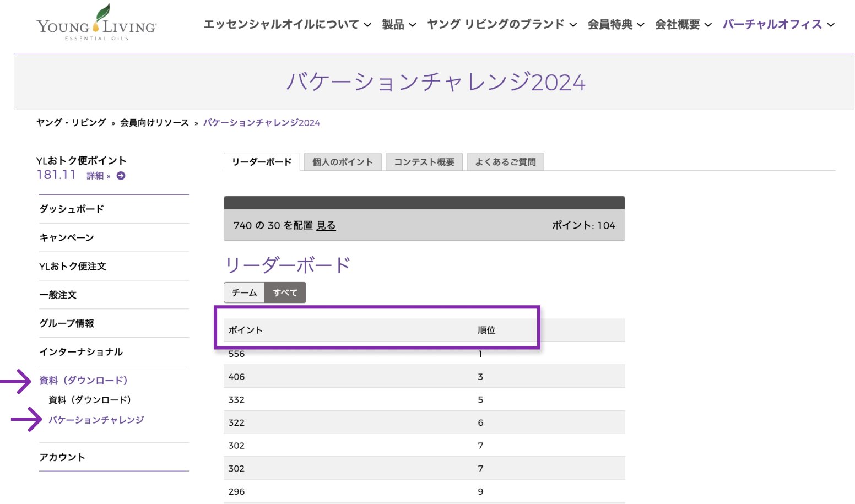Click the ポイント column header
The height and width of the screenshot is (504, 855).
[x=246, y=330]
